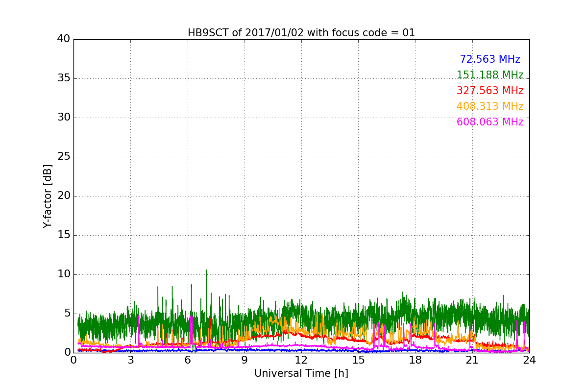Screen dimensions: 588x392
Task: Click the x-axis tick label 6
Action: 188,360
